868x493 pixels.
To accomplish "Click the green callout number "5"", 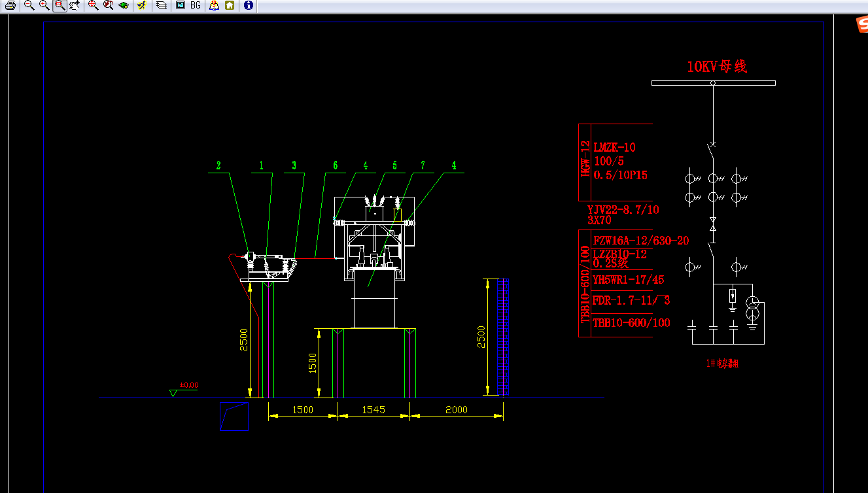I will pos(394,166).
